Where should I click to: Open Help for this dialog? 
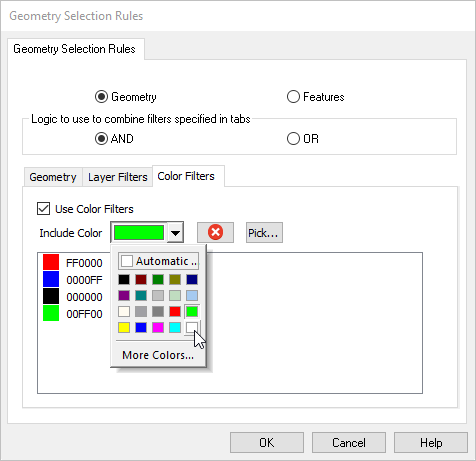click(x=431, y=443)
